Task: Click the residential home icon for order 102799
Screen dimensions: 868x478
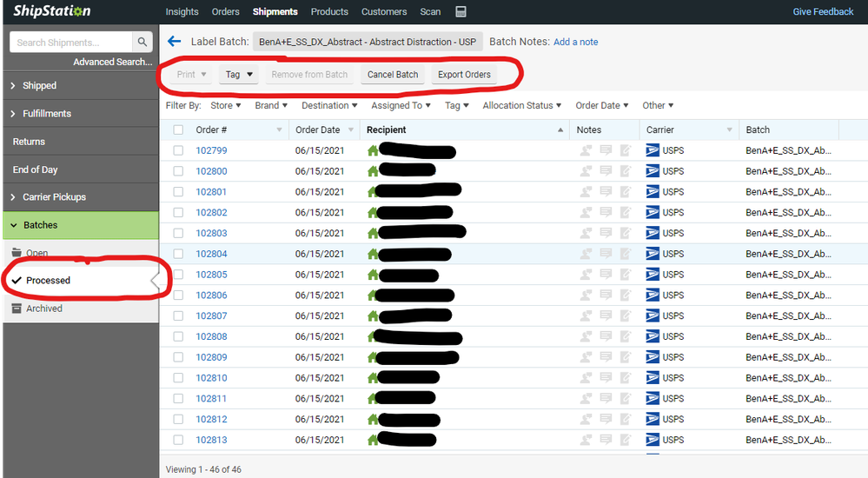Action: (374, 150)
